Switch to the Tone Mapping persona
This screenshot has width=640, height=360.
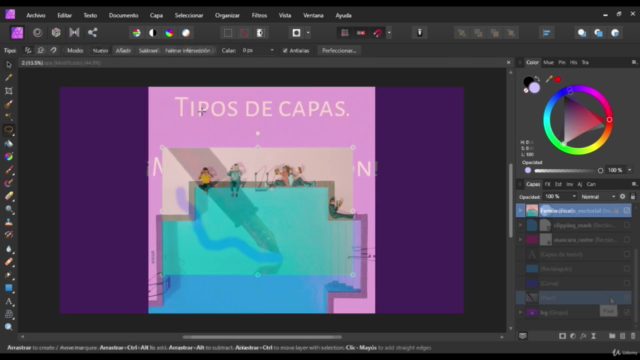click(74, 33)
